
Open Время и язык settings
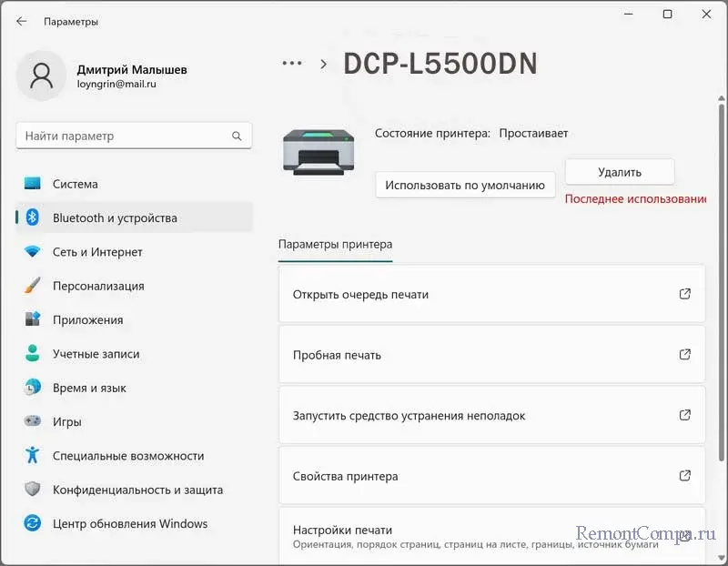click(89, 388)
